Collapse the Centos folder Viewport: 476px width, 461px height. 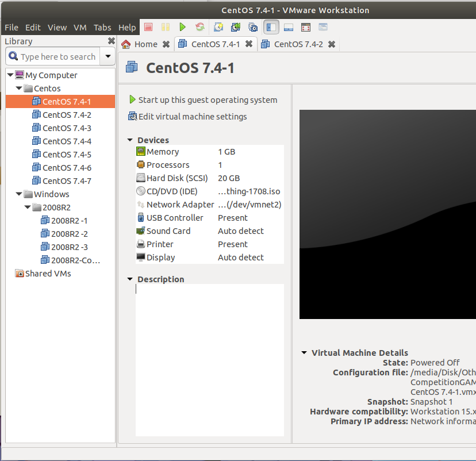pyautogui.click(x=19, y=88)
